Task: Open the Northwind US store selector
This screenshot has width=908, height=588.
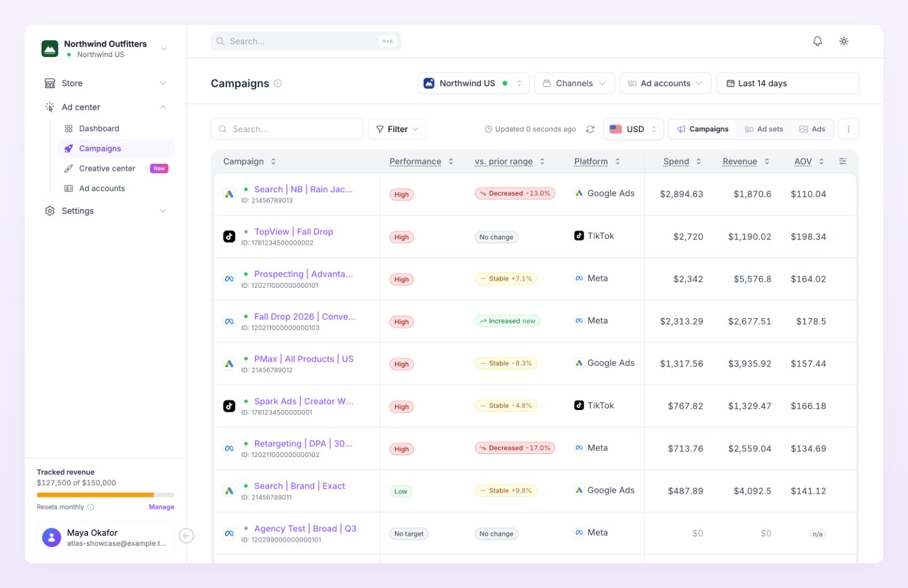Action: tap(473, 83)
